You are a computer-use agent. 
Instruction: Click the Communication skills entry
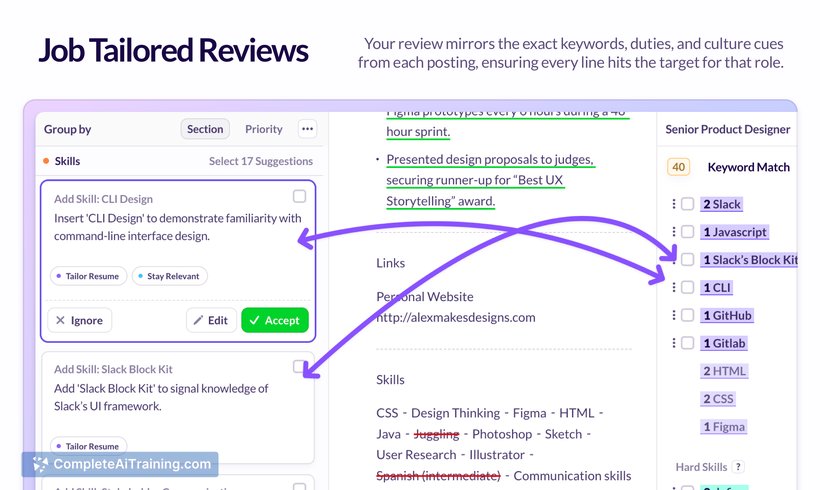pos(572,476)
